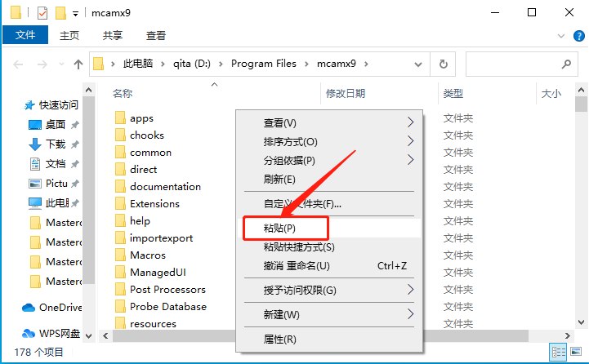Open Pictu pictures sidebar icon
Screen dimensions: 589x364
[x=35, y=184]
